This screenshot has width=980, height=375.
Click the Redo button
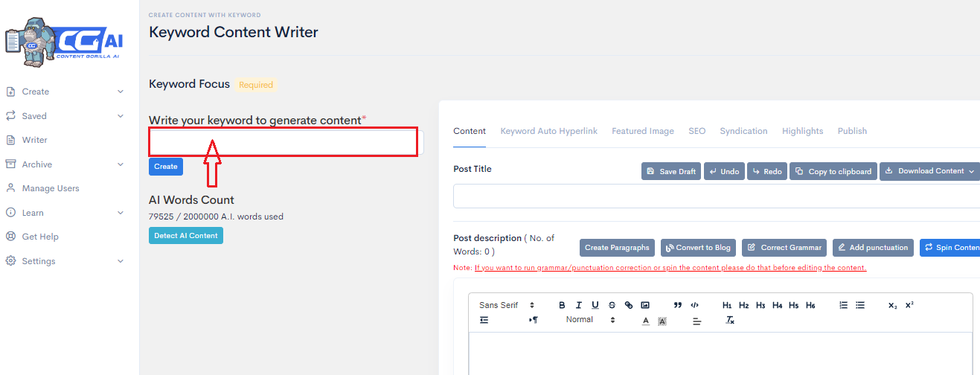coord(767,171)
